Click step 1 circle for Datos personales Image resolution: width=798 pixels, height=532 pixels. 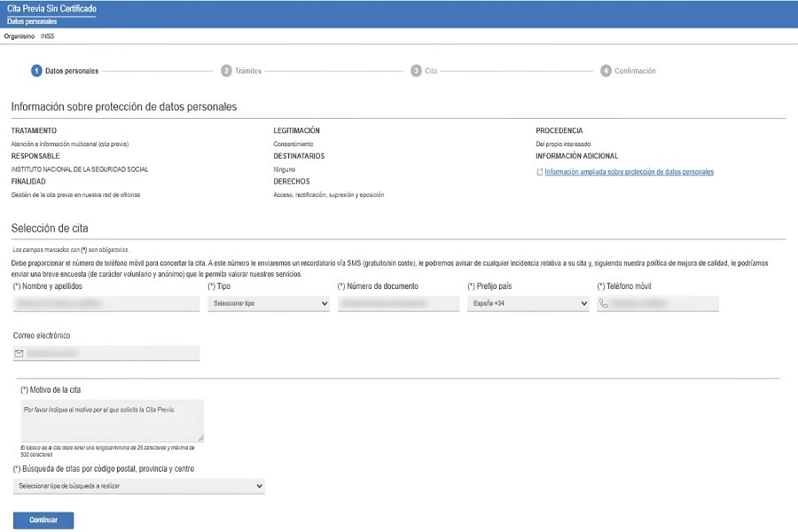[36, 71]
